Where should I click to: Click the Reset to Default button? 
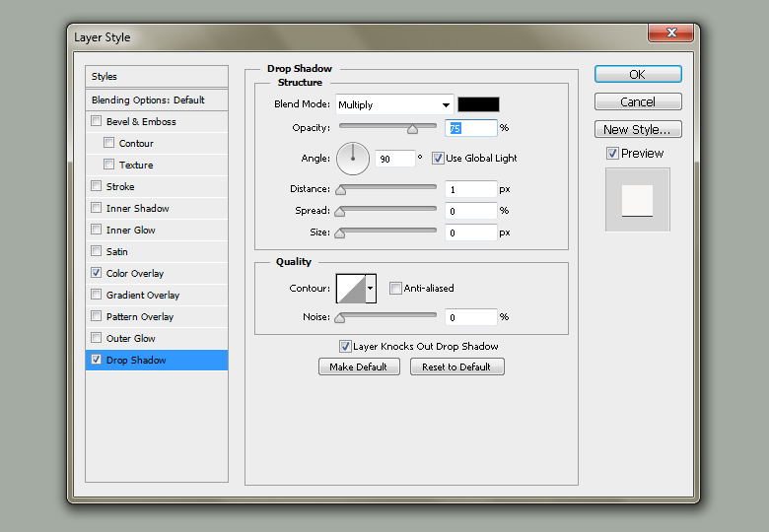456,366
